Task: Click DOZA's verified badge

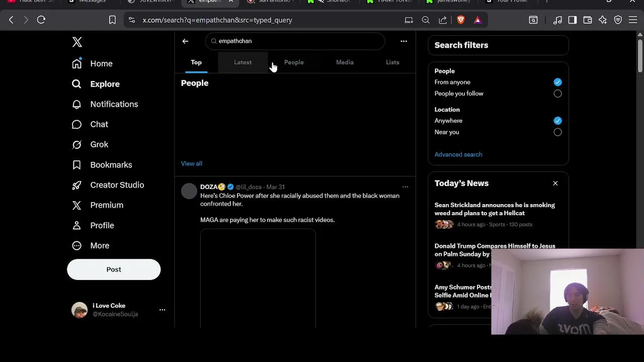Action: (x=230, y=187)
